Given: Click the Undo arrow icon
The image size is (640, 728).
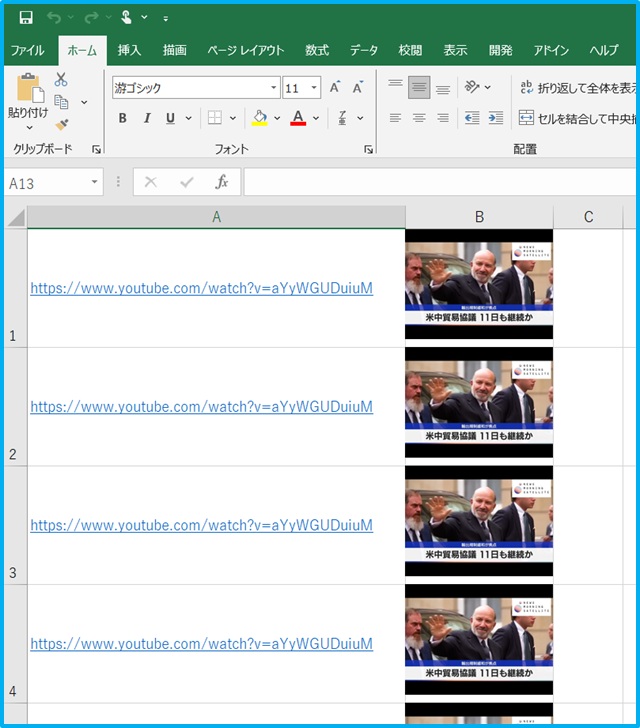Looking at the screenshot, I should (54, 18).
